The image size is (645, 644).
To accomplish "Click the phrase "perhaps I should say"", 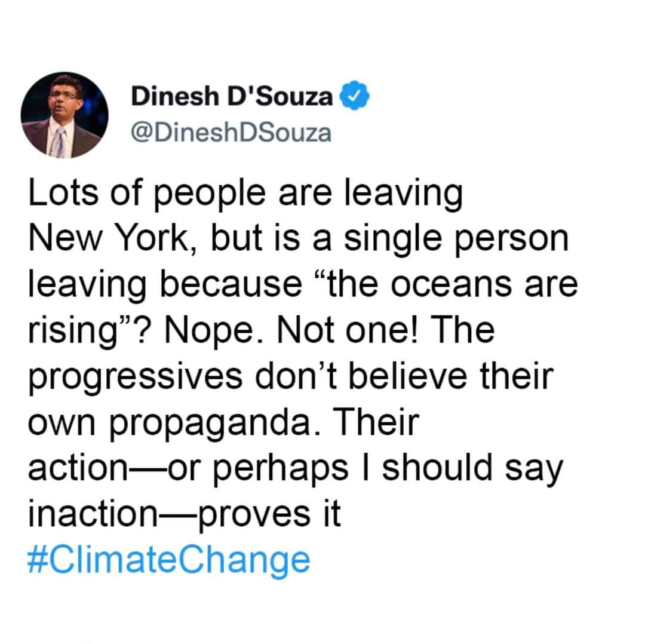I will [388, 469].
